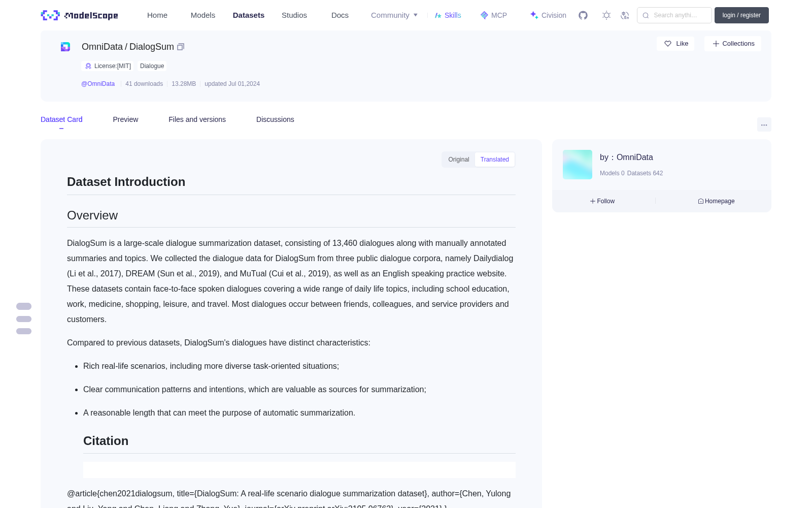Switch to the Files and versions tab
The width and height of the screenshot is (812, 508).
point(197,119)
